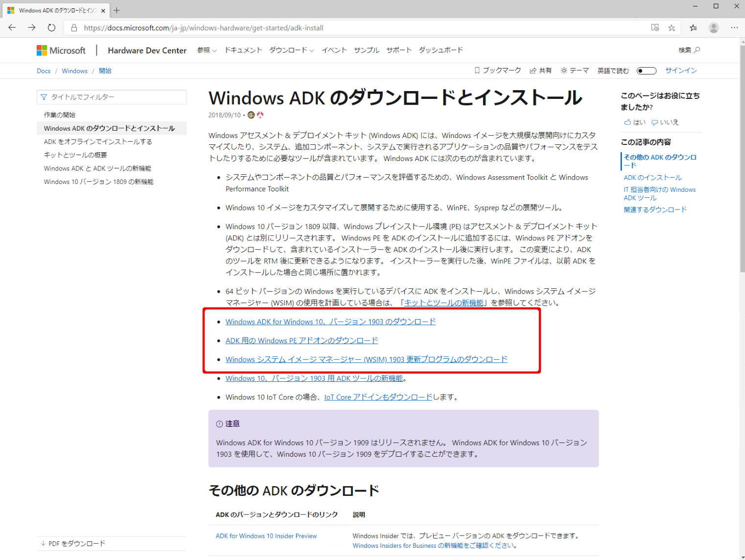Focus the タイトルでフィルター filter field
745x560 pixels.
112,97
